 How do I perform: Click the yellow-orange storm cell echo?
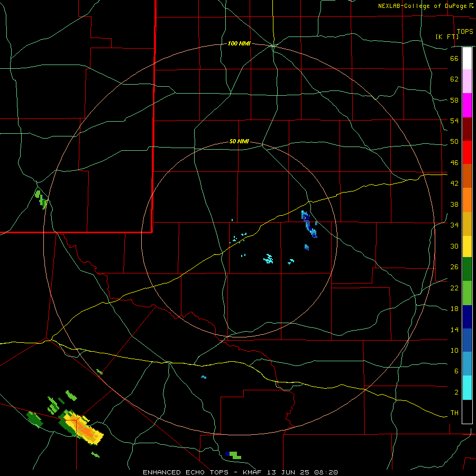coord(81,427)
